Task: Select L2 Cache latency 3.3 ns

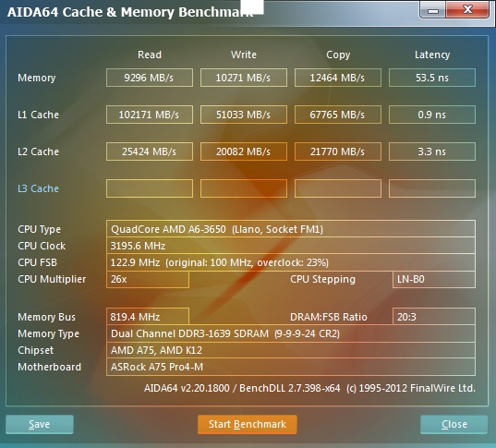Action: pyautogui.click(x=432, y=151)
